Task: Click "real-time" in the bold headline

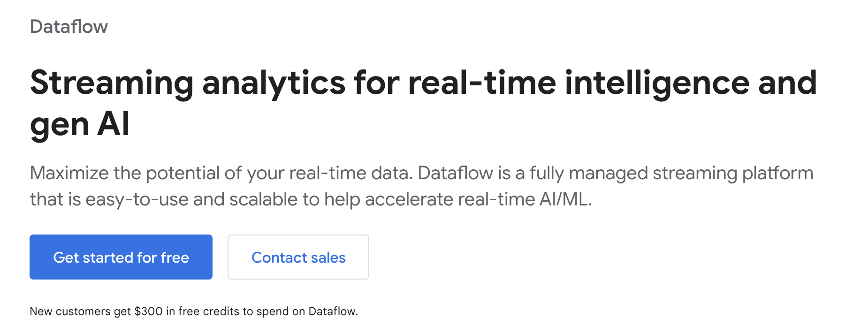Action: pos(482,83)
